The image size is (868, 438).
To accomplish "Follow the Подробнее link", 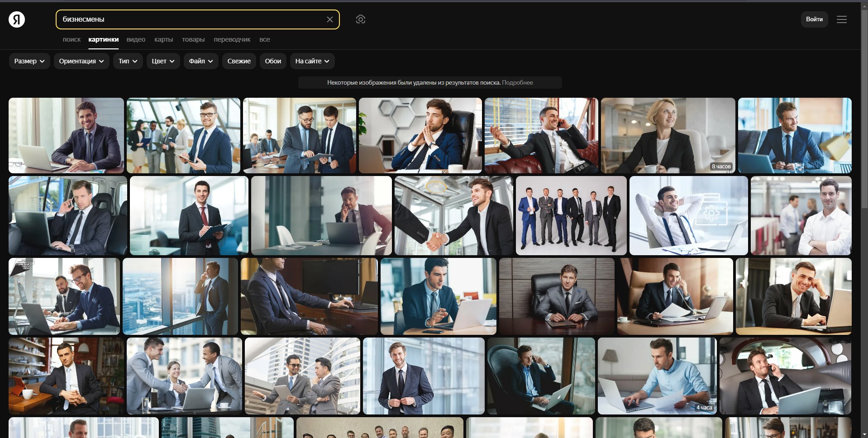I will tap(517, 83).
